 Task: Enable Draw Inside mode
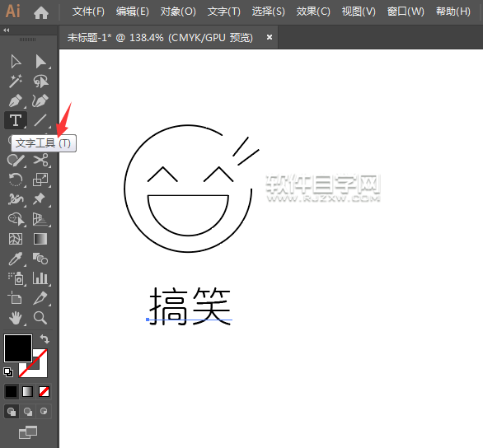tap(44, 412)
